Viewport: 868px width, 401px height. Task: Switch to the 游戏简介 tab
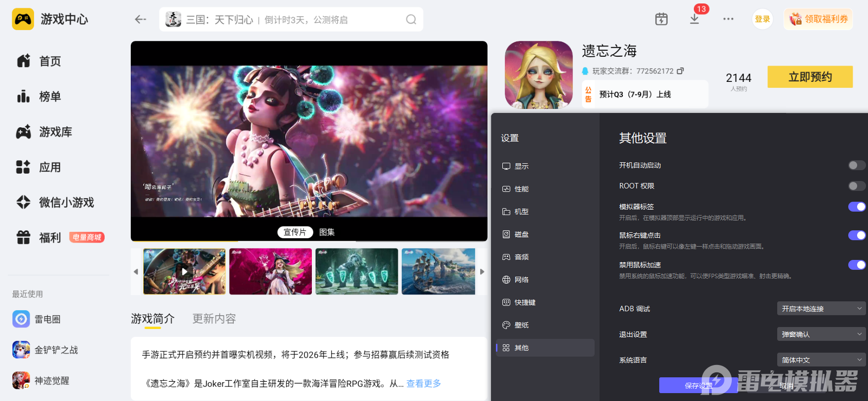pos(152,319)
